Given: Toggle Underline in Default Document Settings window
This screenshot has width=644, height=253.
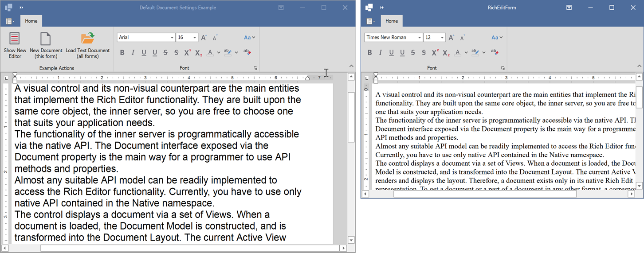Looking at the screenshot, I should coord(144,52).
